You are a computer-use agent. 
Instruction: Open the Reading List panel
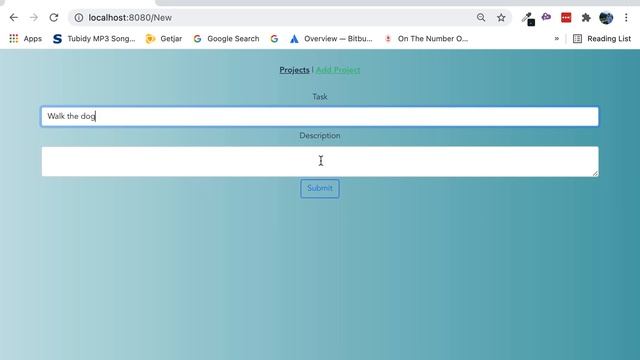point(602,39)
